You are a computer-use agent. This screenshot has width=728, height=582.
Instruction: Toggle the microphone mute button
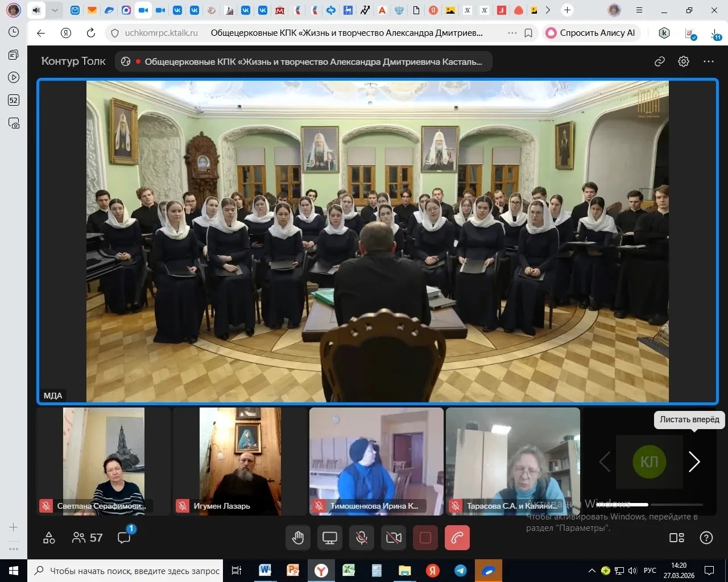pos(362,538)
